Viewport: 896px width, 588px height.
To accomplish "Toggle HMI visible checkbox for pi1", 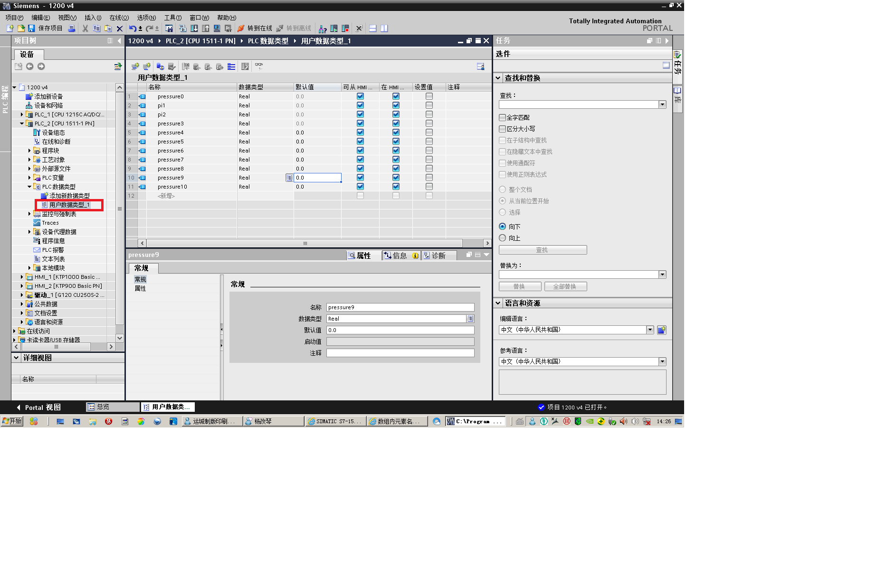I will (x=396, y=105).
